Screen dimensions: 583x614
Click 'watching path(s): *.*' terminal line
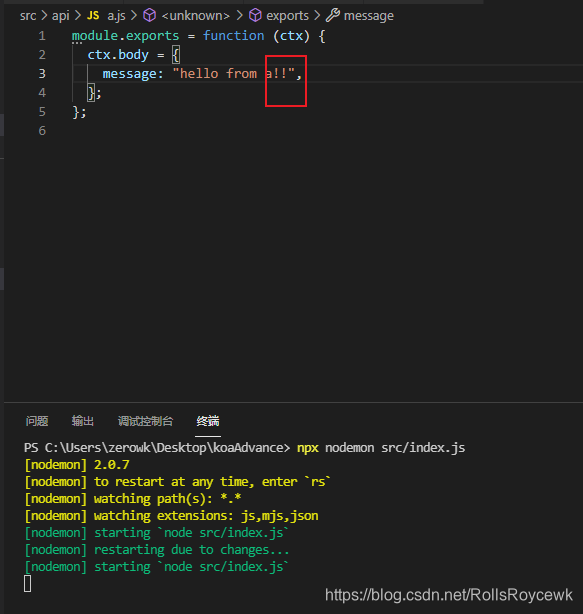[x=133, y=498]
